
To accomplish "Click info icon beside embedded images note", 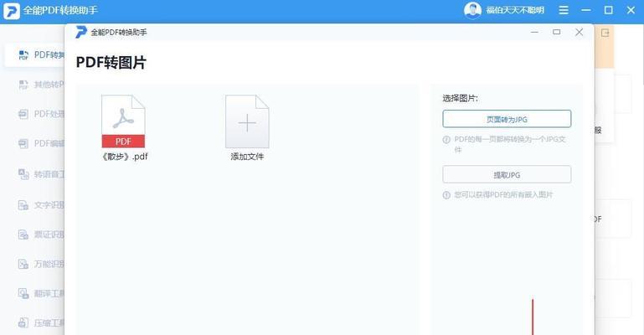I will [x=446, y=195].
